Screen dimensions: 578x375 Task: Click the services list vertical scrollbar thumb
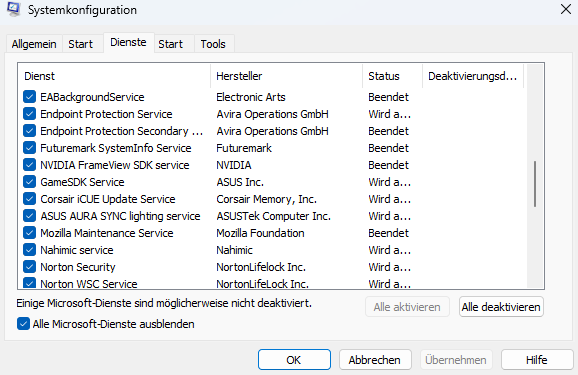pos(535,184)
